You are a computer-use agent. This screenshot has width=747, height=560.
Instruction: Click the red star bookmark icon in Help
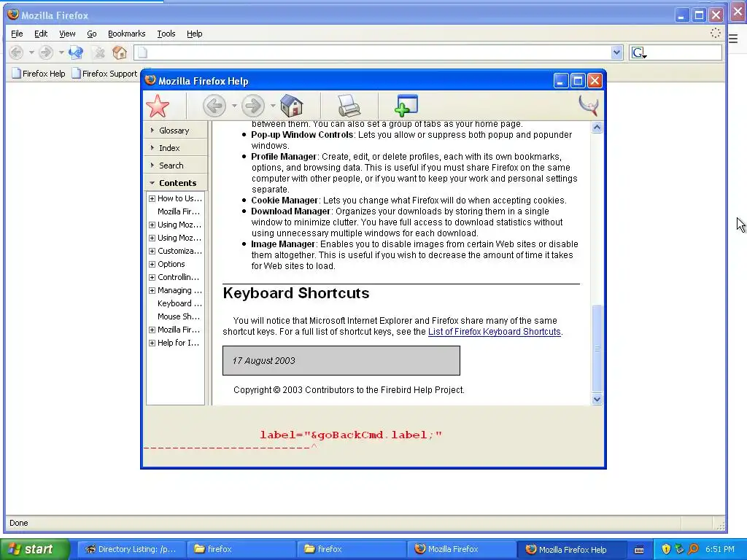click(x=158, y=106)
